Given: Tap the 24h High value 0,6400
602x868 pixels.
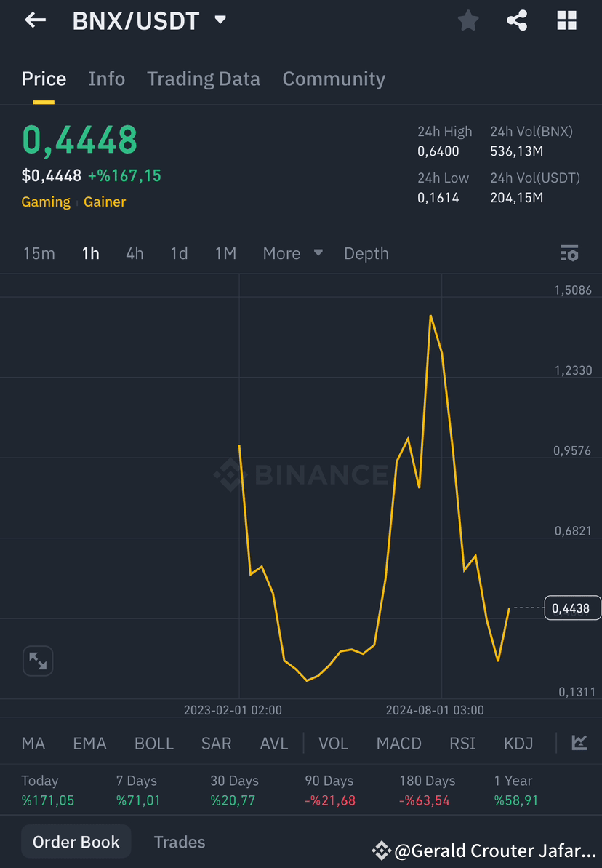Looking at the screenshot, I should click(438, 151).
